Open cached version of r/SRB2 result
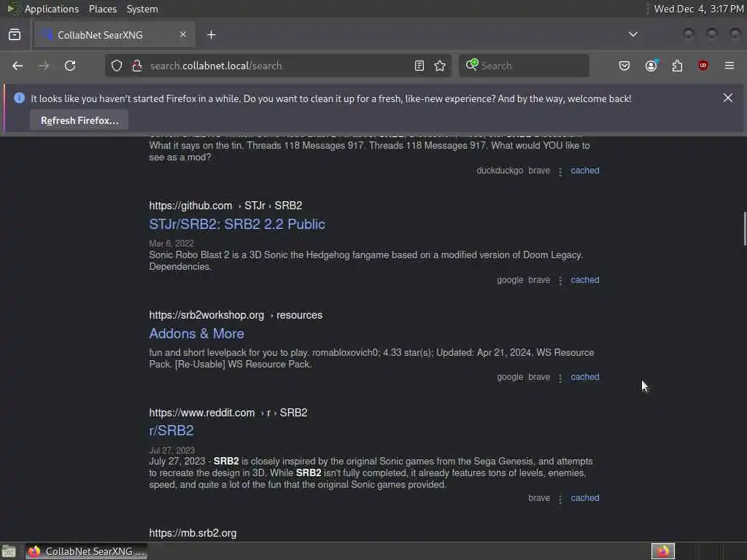 [585, 498]
